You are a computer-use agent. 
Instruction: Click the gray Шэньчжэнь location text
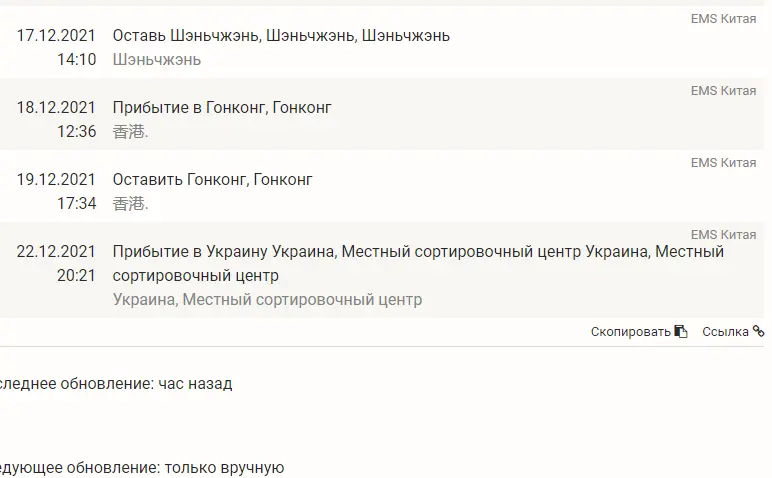point(157,60)
